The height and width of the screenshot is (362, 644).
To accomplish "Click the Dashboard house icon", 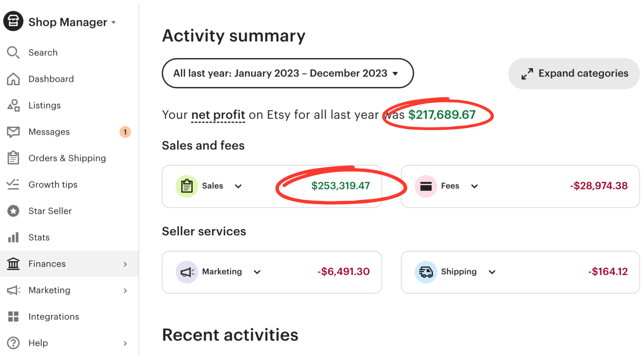I will (13, 79).
